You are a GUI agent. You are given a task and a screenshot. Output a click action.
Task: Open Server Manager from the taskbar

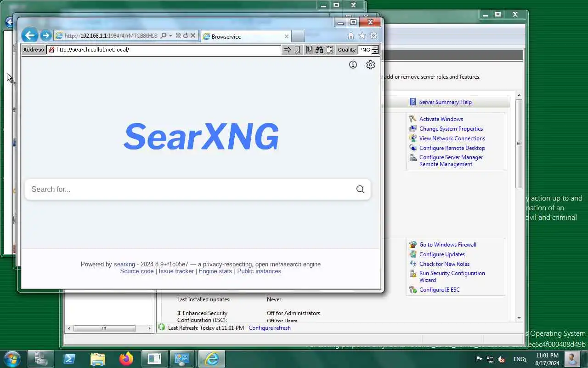click(41, 359)
